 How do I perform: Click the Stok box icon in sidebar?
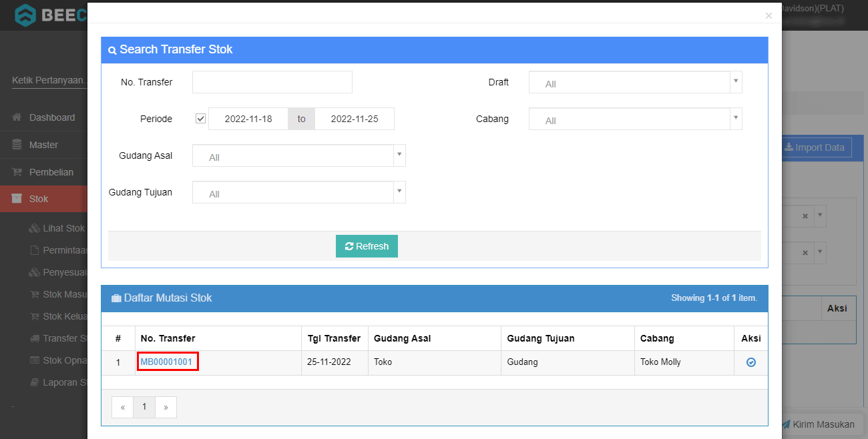17,199
